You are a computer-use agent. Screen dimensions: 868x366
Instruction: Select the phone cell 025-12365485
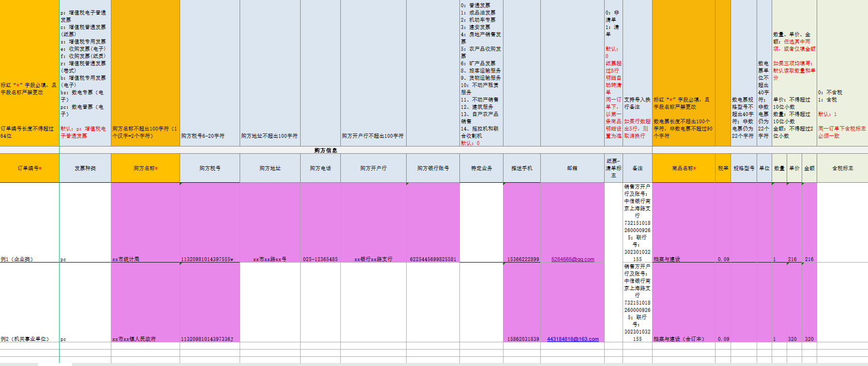[320, 259]
